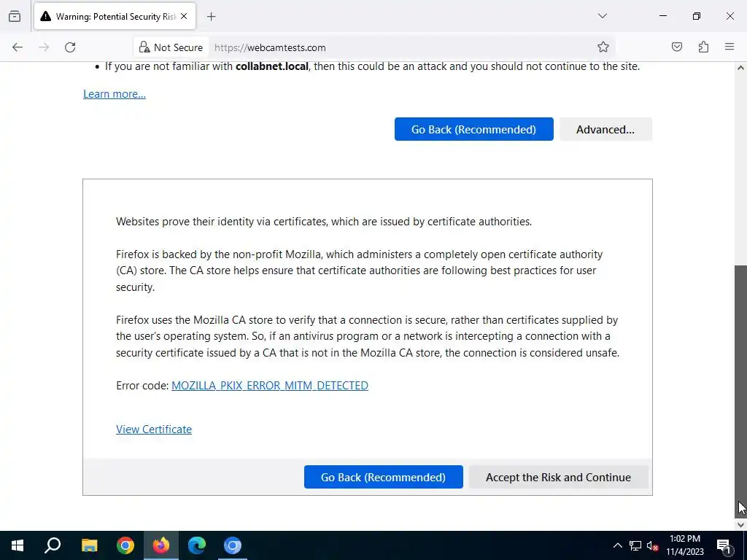
Task: Open the Windows Start menu
Action: tap(18, 545)
